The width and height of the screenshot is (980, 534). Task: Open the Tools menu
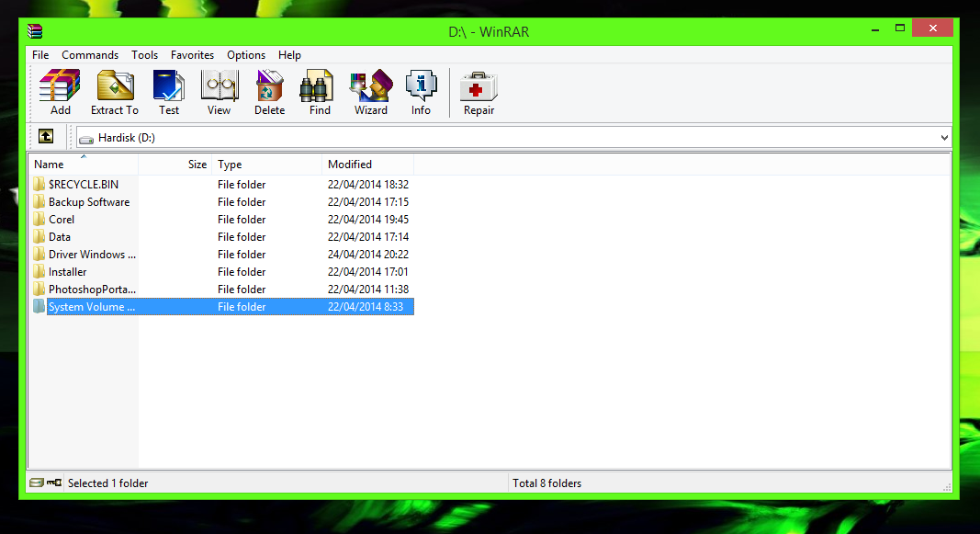[144, 55]
